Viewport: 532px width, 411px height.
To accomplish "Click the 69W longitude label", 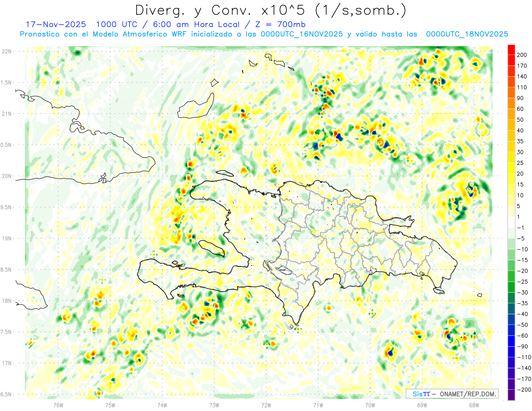I will [x=422, y=404].
